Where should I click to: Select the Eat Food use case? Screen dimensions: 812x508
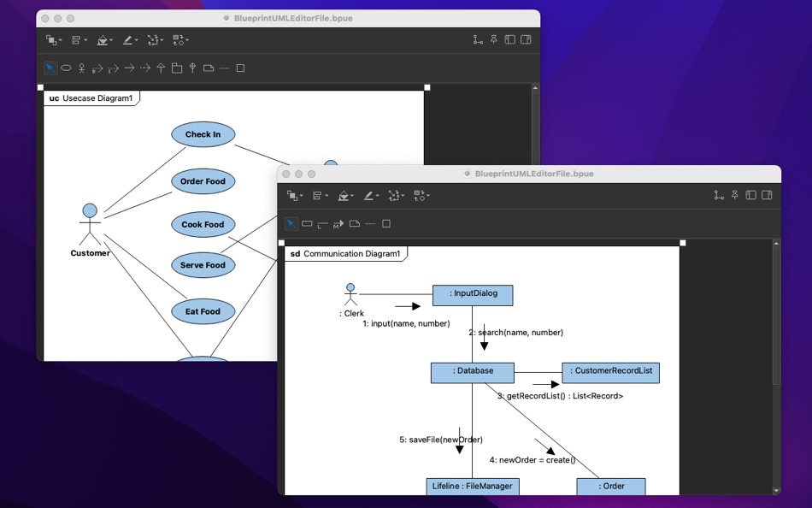[x=203, y=311]
